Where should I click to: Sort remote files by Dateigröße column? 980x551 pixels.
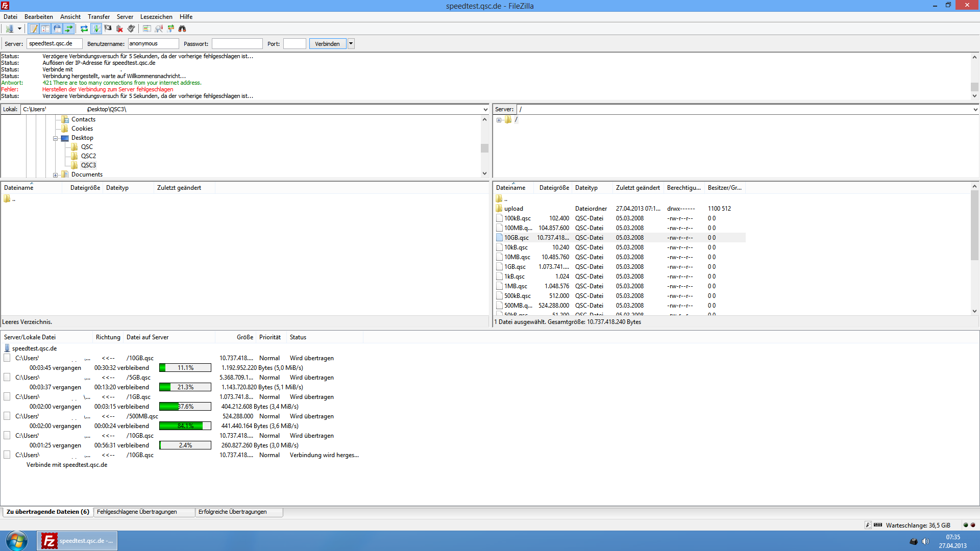(x=554, y=188)
